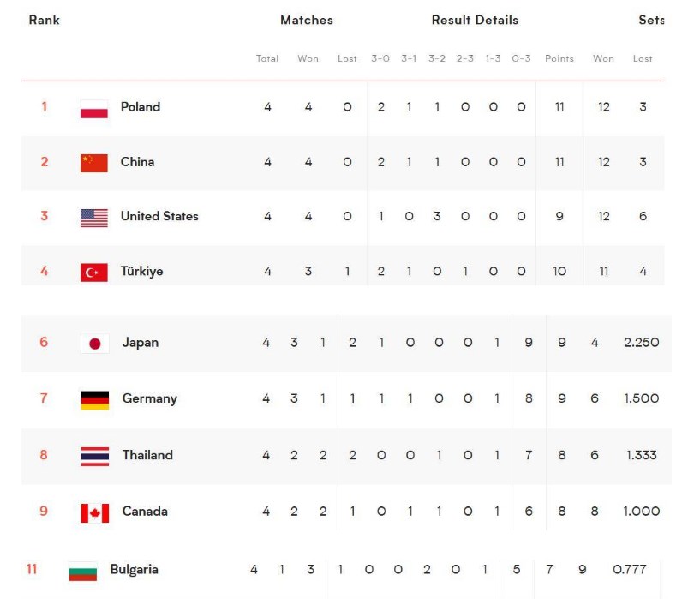This screenshot has width=700, height=599.
Task: Click the 3-0 results column header
Action: [x=380, y=58]
